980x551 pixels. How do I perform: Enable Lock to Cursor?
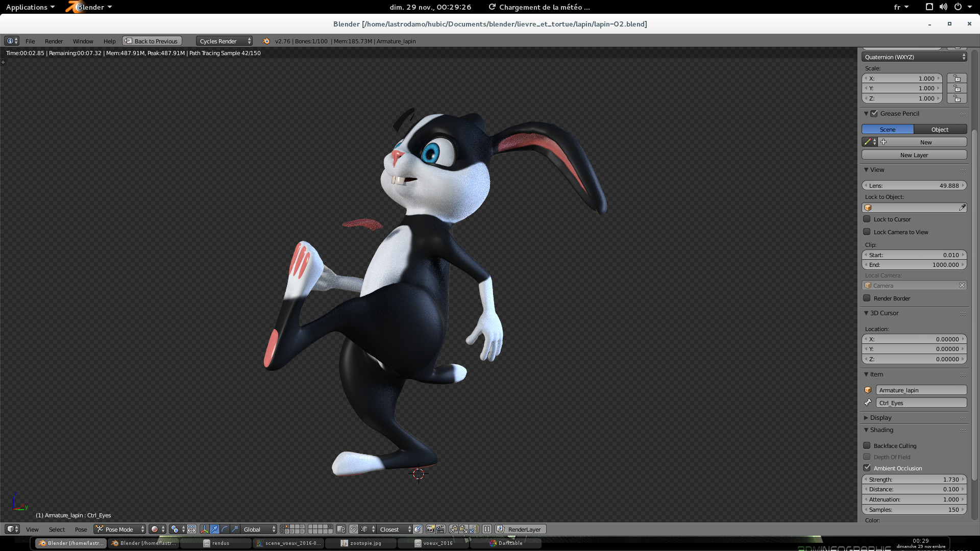pyautogui.click(x=867, y=219)
